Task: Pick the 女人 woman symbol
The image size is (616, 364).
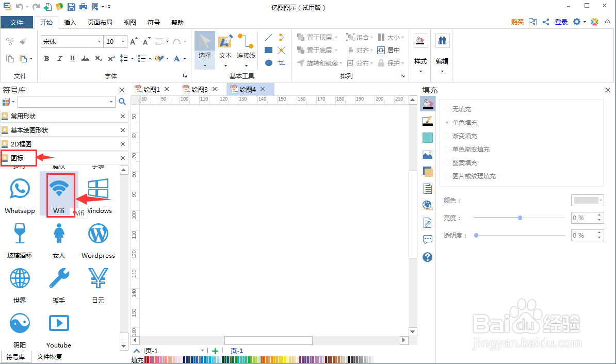Action: pyautogui.click(x=59, y=233)
